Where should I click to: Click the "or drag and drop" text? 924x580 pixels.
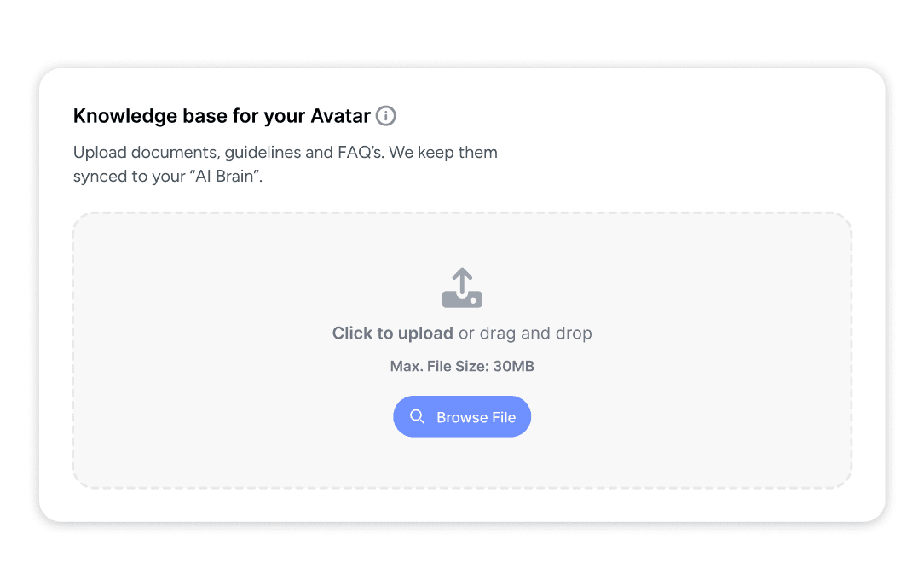point(525,333)
